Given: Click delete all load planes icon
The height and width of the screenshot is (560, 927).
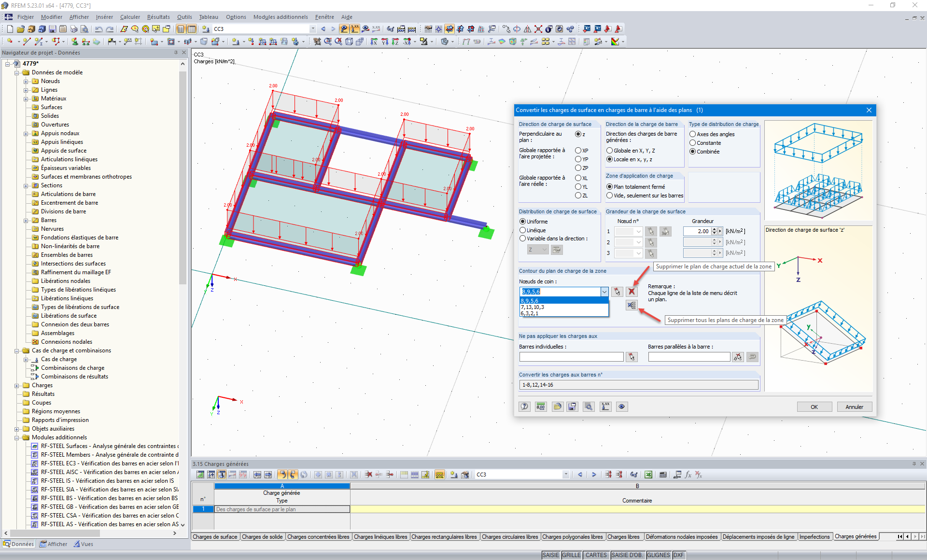Looking at the screenshot, I should tap(632, 305).
